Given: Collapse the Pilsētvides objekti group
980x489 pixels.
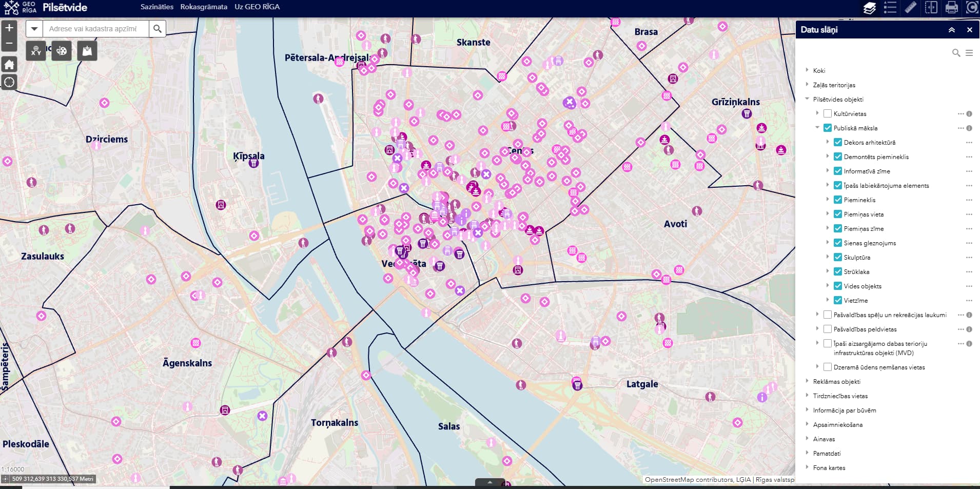Looking at the screenshot, I should (x=808, y=99).
